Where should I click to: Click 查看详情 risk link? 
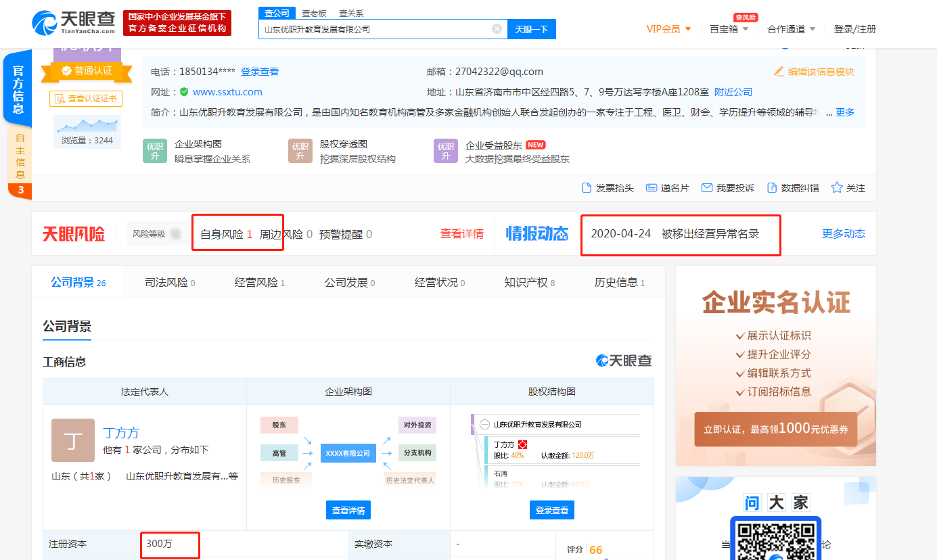(462, 234)
